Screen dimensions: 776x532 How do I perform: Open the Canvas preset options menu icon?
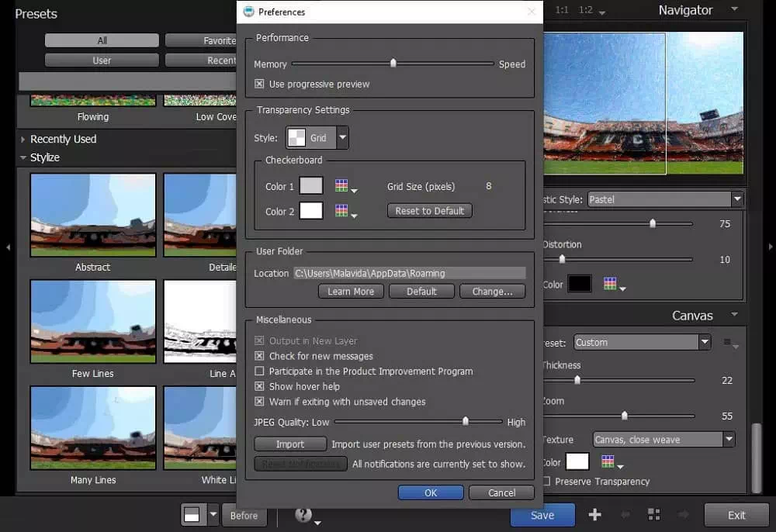click(730, 343)
